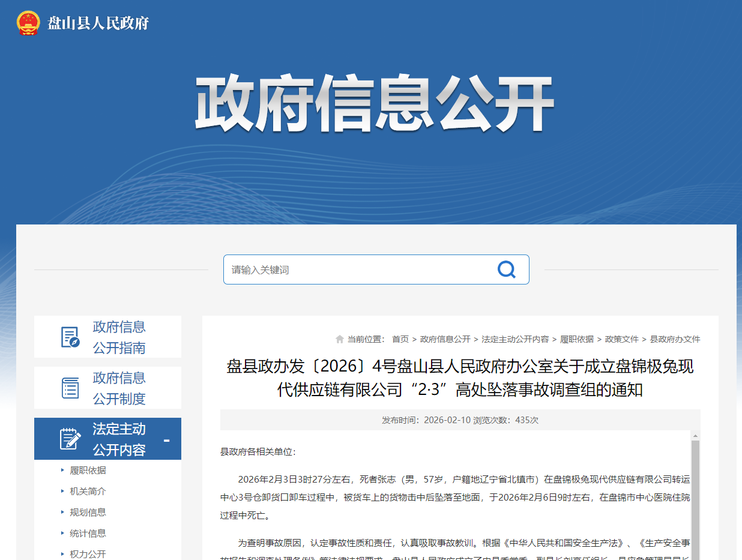
Task: Click 县政府办文件 breadcrumb link
Action: 675,339
